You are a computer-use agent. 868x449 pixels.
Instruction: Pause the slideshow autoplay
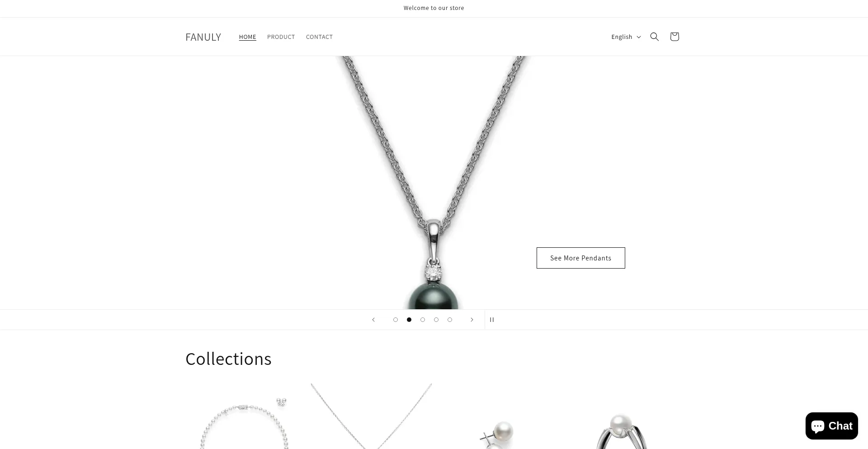[x=492, y=320]
